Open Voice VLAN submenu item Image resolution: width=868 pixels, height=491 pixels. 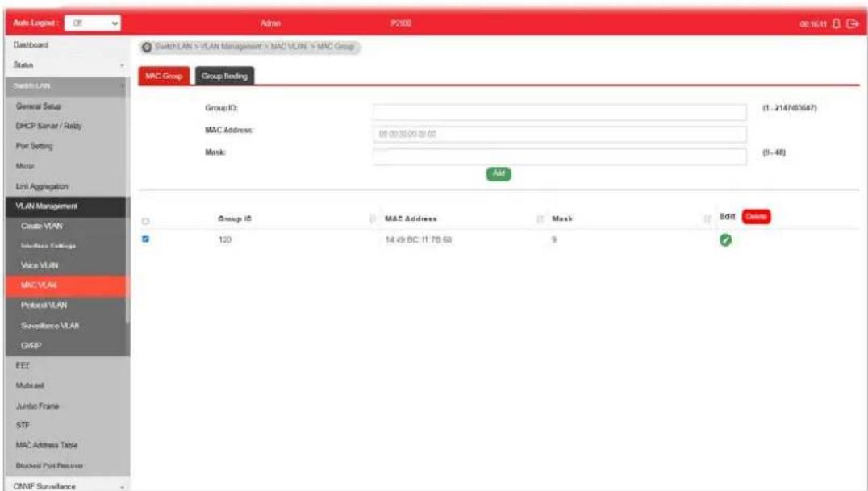[x=40, y=265]
